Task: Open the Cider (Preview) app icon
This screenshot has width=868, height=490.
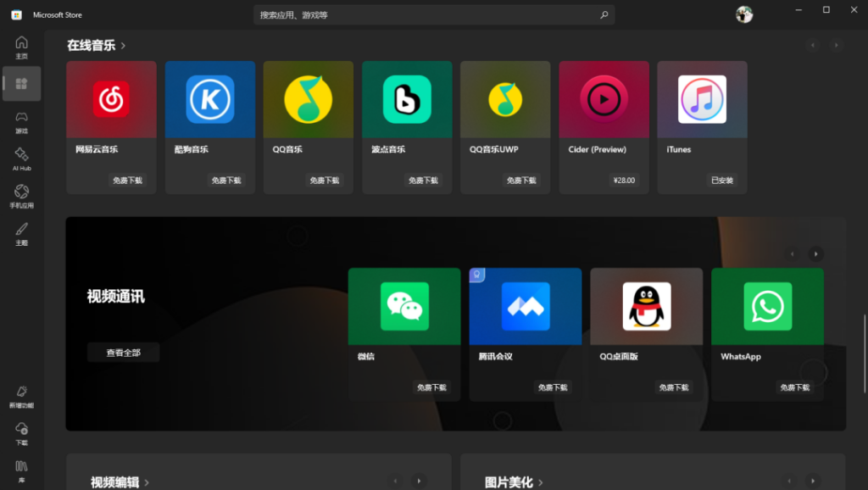Action: (x=604, y=99)
